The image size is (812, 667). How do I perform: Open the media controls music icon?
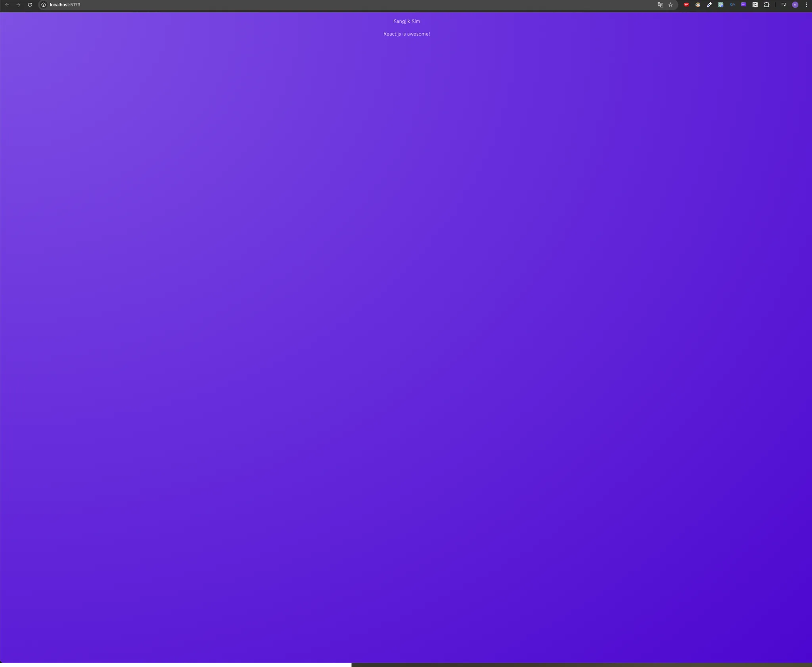click(x=783, y=5)
